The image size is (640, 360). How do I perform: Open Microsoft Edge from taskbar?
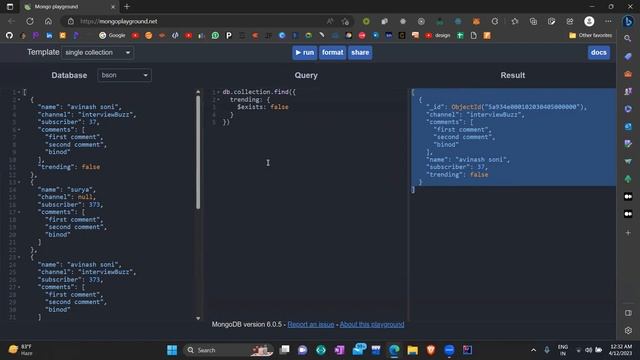point(394,350)
